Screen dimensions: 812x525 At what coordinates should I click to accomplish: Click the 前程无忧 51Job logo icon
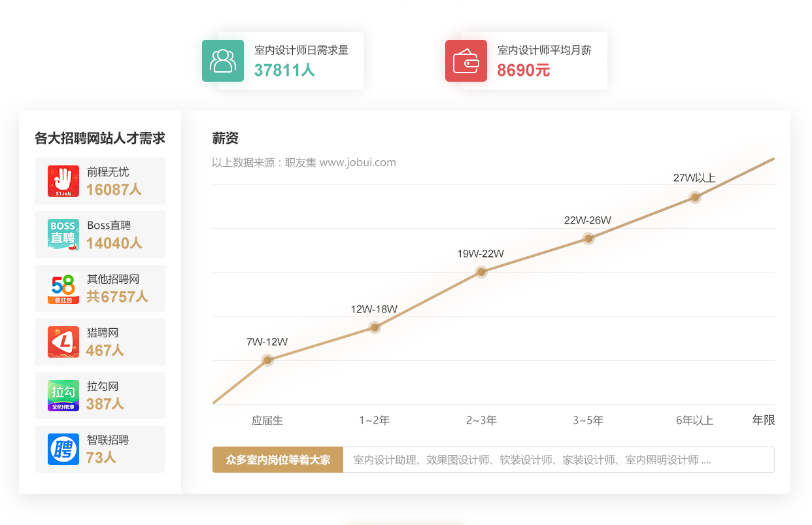click(63, 181)
